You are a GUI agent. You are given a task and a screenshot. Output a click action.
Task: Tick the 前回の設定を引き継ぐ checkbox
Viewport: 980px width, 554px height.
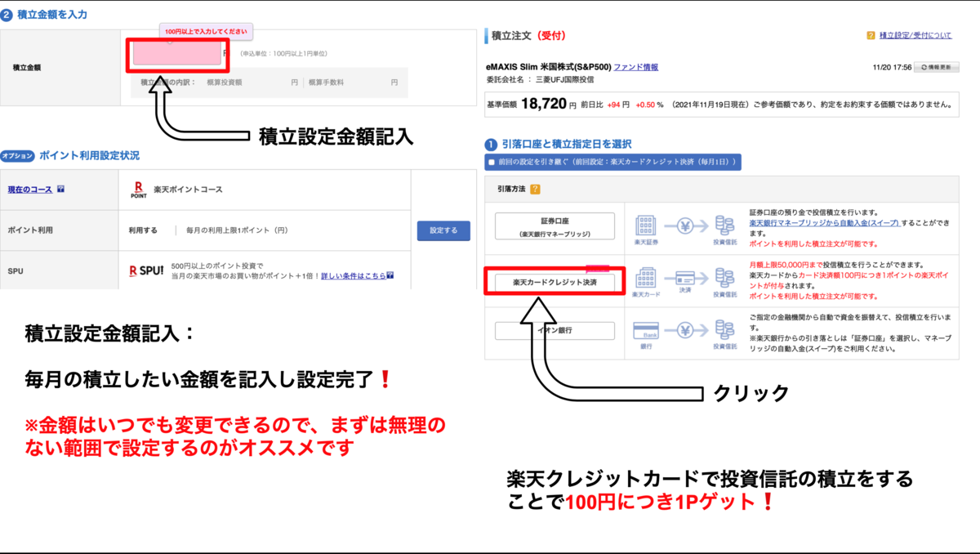492,163
